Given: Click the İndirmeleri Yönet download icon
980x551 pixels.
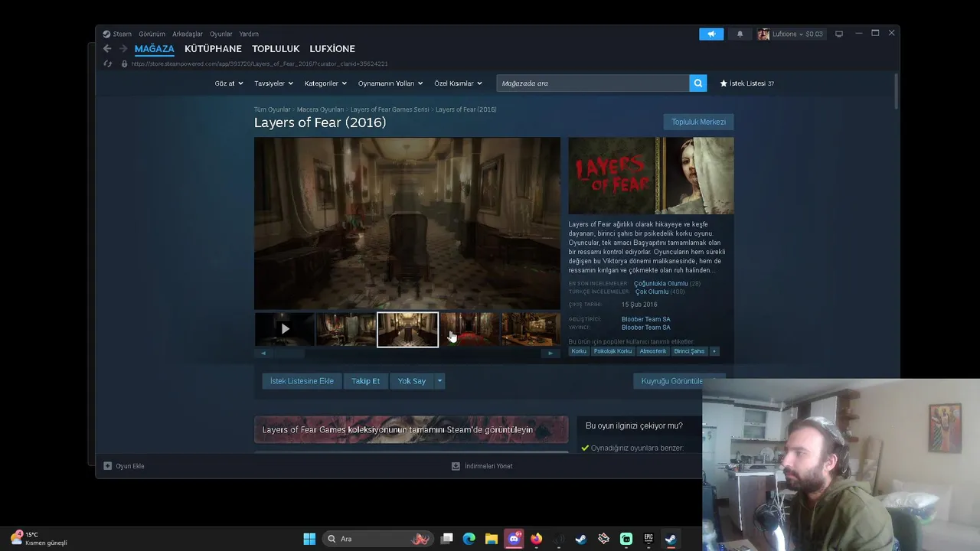Looking at the screenshot, I should click(456, 466).
